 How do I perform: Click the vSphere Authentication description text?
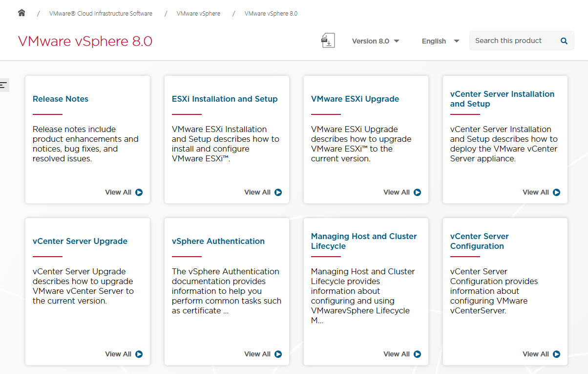coord(227,291)
